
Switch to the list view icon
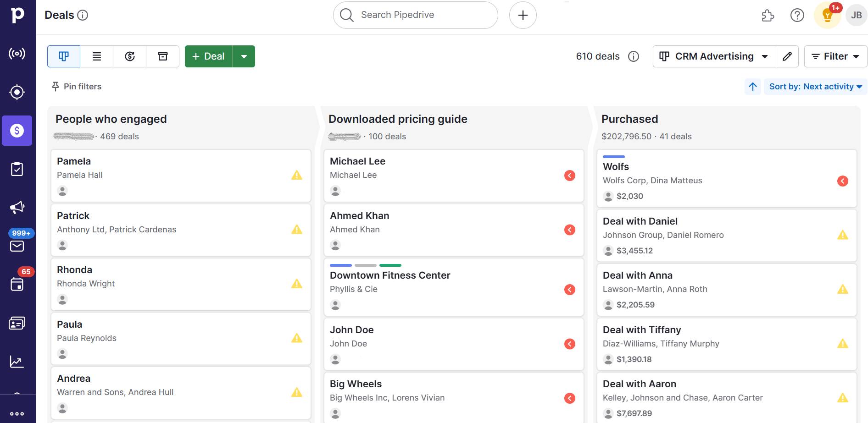click(x=96, y=56)
